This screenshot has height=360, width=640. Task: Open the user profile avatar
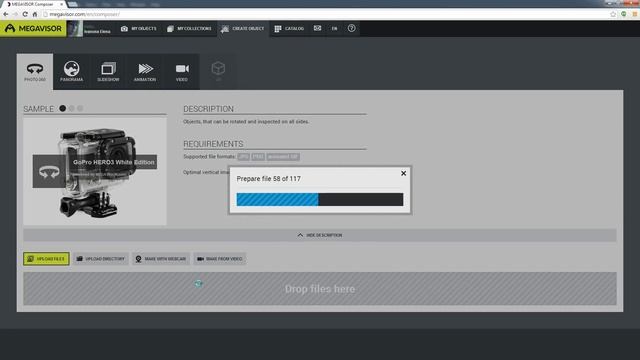point(75,29)
